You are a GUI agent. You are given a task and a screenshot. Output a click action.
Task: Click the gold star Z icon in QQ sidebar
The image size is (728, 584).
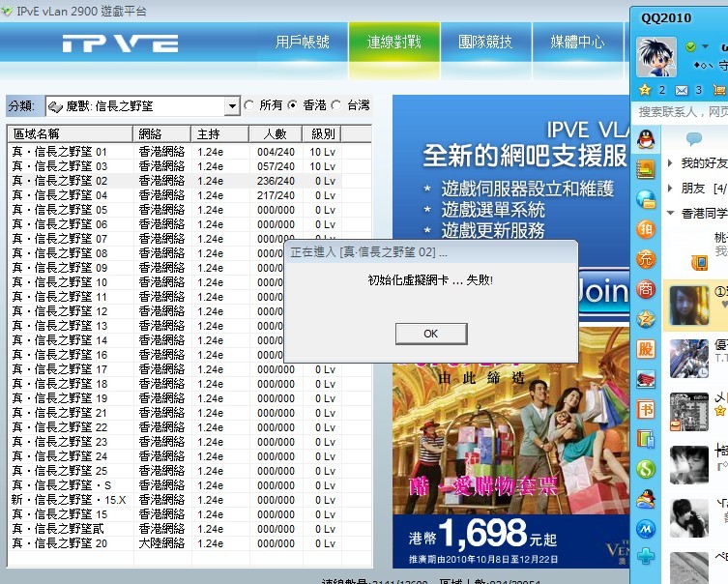[x=646, y=319]
